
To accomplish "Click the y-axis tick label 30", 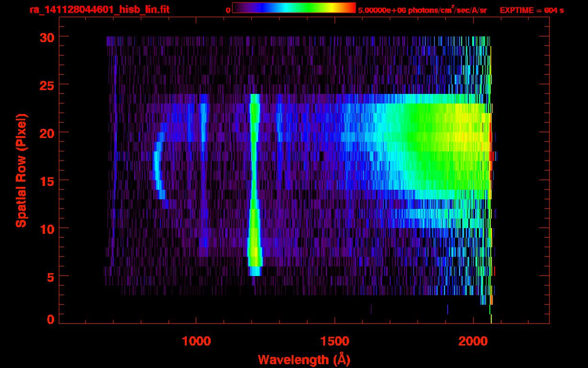I will tap(46, 37).
